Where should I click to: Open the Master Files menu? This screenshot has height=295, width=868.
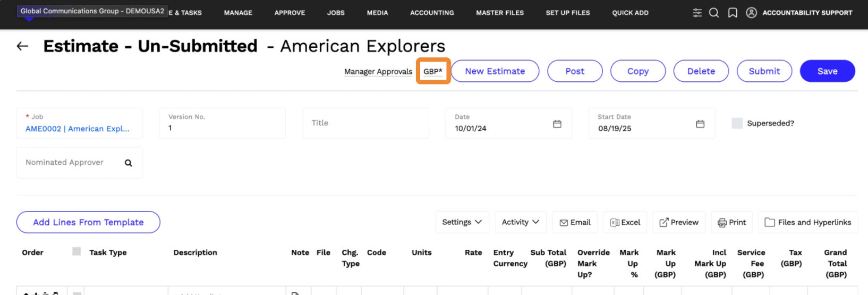click(499, 13)
